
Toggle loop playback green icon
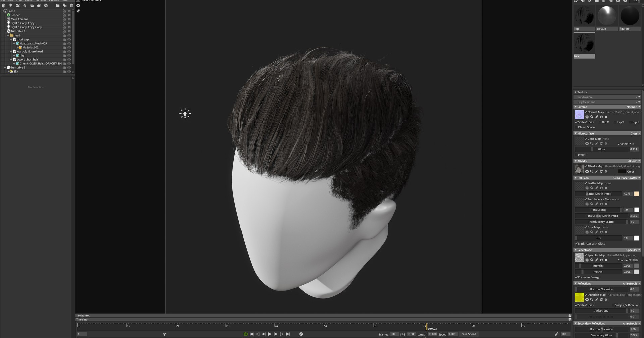(x=245, y=334)
